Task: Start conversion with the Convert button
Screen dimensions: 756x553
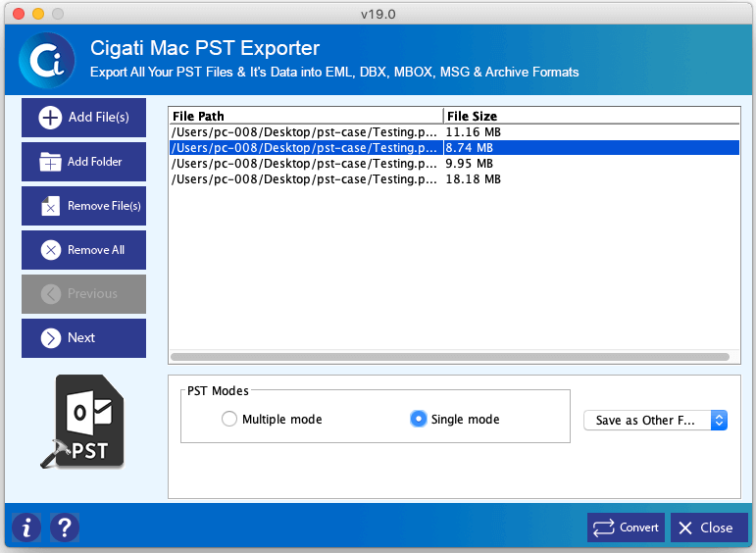Action: (x=626, y=528)
